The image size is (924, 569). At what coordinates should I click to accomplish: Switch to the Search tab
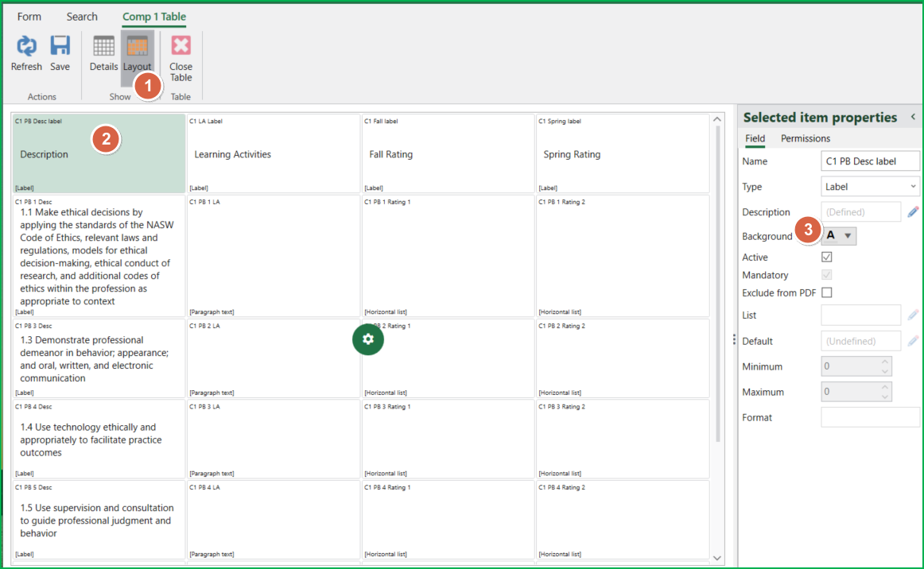click(82, 17)
